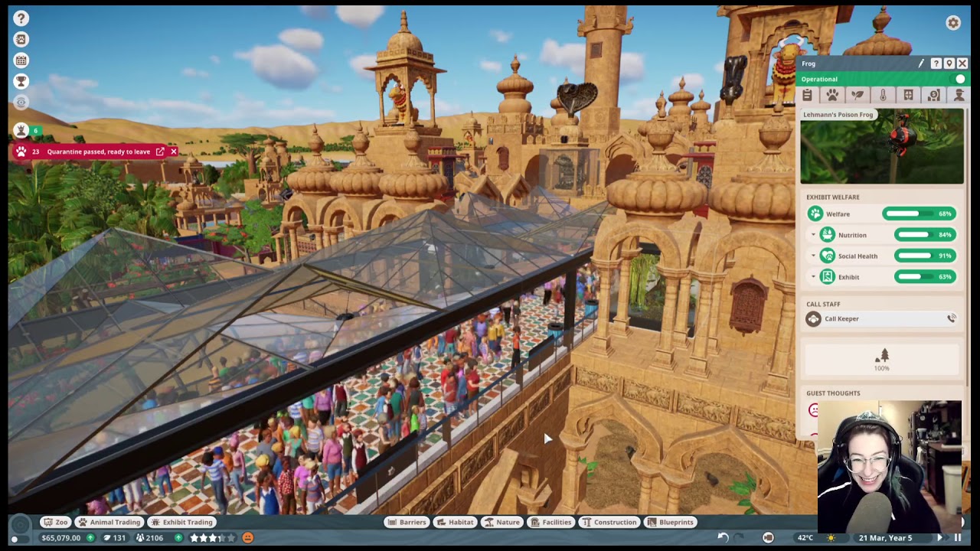
Task: Open the Construction build menu
Action: click(x=610, y=522)
